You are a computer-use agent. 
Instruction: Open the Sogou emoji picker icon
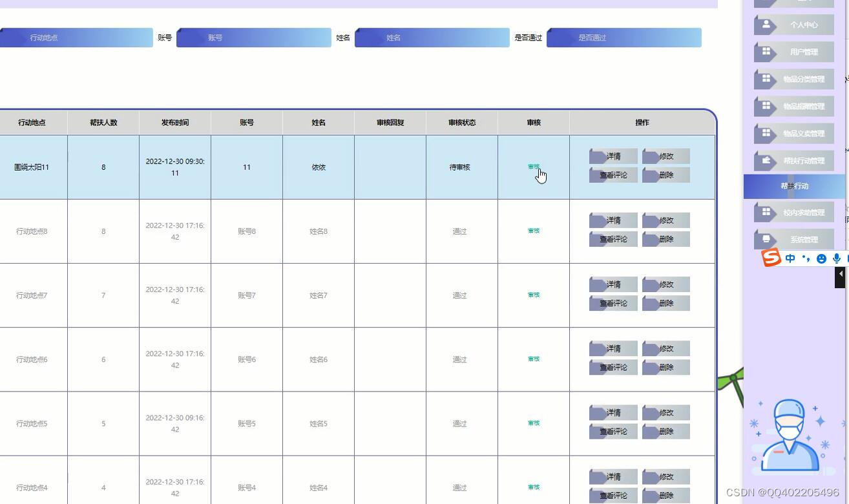821,258
